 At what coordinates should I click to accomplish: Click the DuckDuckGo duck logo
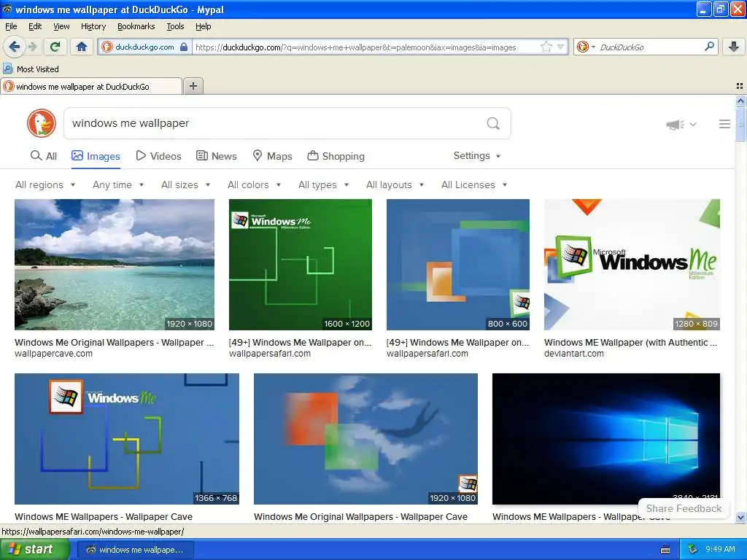click(x=42, y=123)
